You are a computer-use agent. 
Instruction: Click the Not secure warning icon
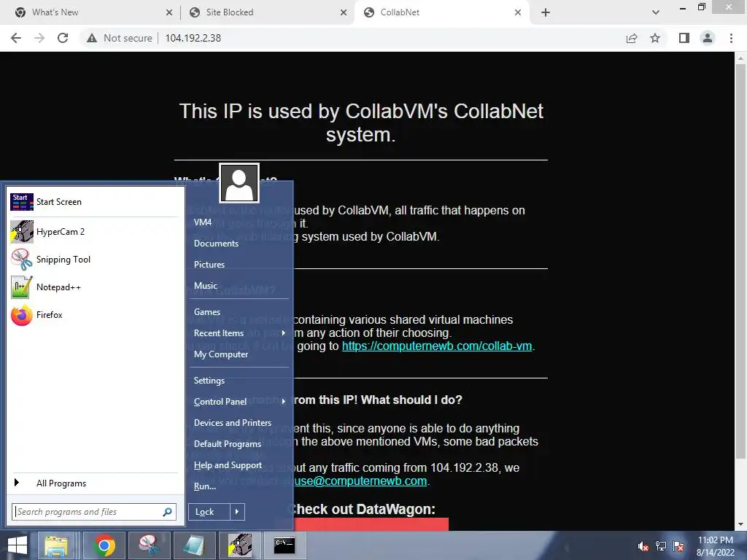[91, 38]
